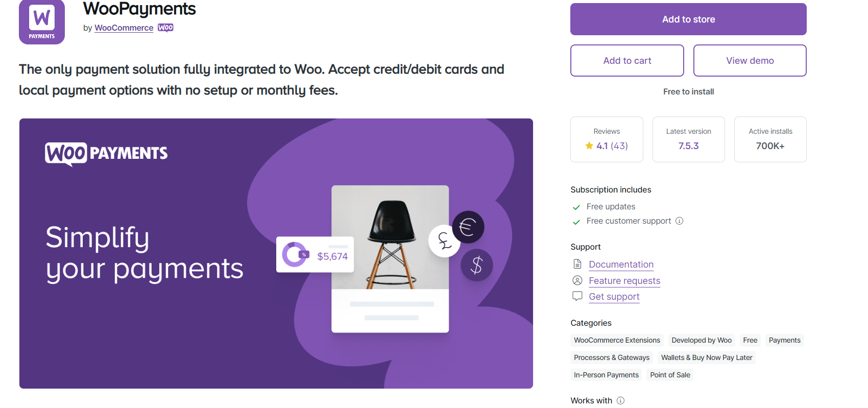Click the speech bubble icon near Get support
The image size is (868, 408).
[x=577, y=296]
